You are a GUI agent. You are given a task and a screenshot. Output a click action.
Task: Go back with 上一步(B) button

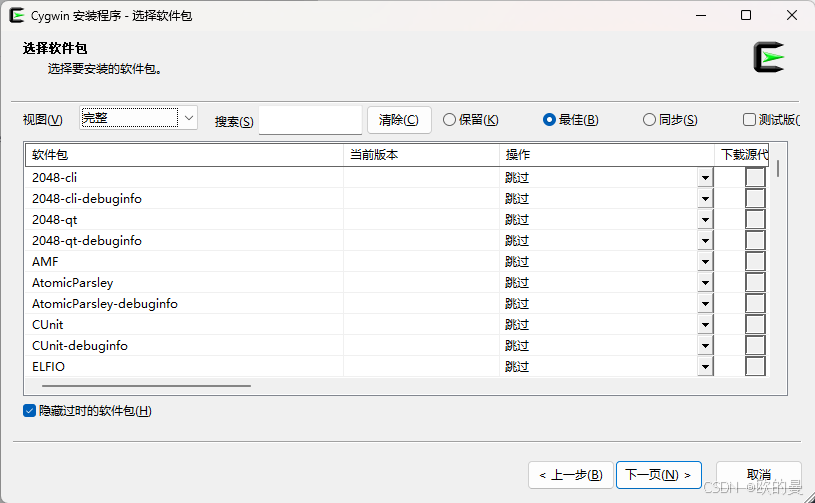[x=571, y=475]
